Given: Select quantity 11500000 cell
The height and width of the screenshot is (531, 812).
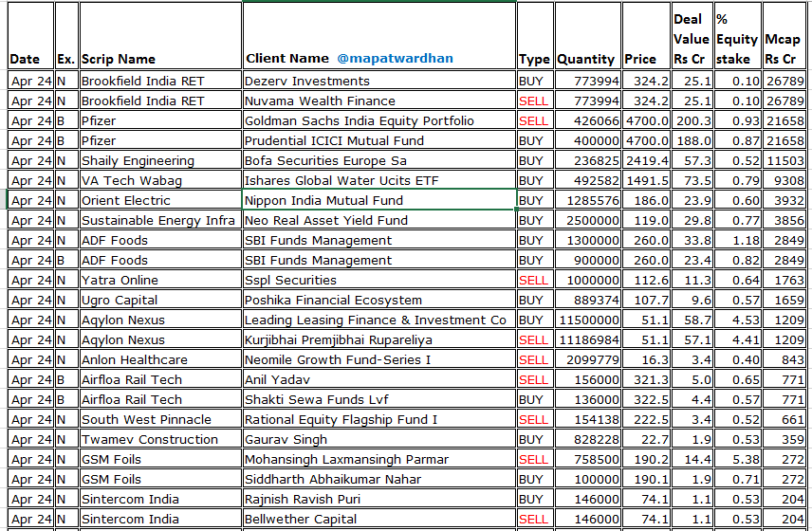Looking at the screenshot, I should [x=588, y=320].
